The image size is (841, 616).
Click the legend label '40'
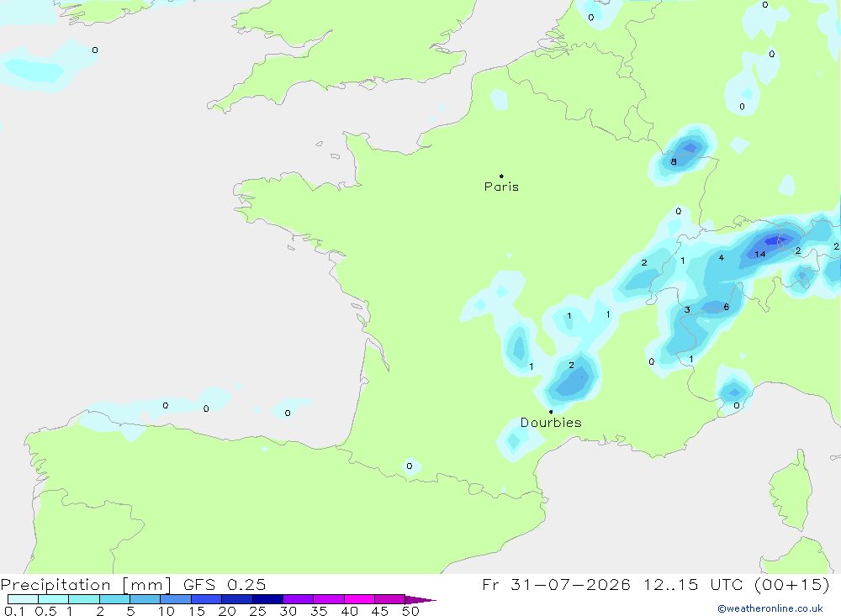click(349, 611)
